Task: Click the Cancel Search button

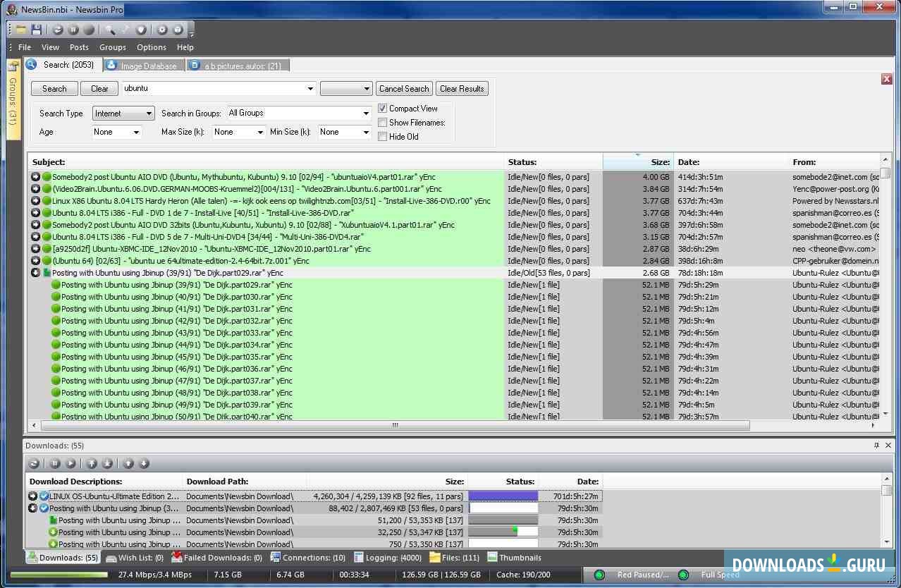Action: (404, 89)
